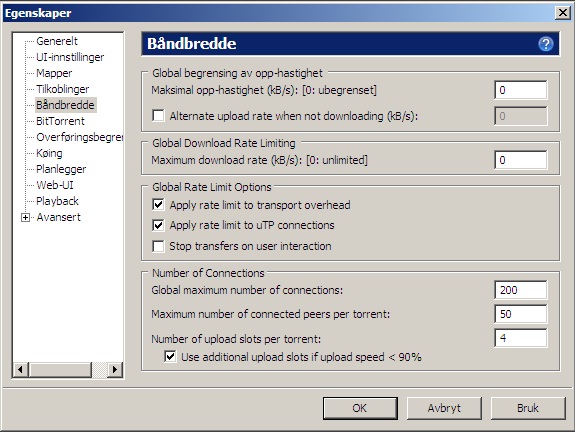
Task: Apply changes with the Bruk button
Action: [x=528, y=408]
